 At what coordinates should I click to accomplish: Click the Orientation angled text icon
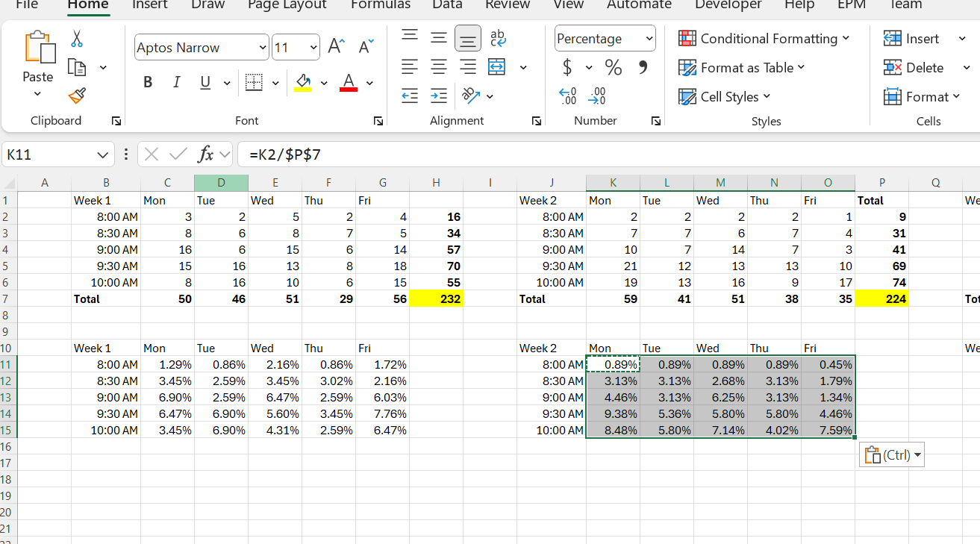(469, 96)
